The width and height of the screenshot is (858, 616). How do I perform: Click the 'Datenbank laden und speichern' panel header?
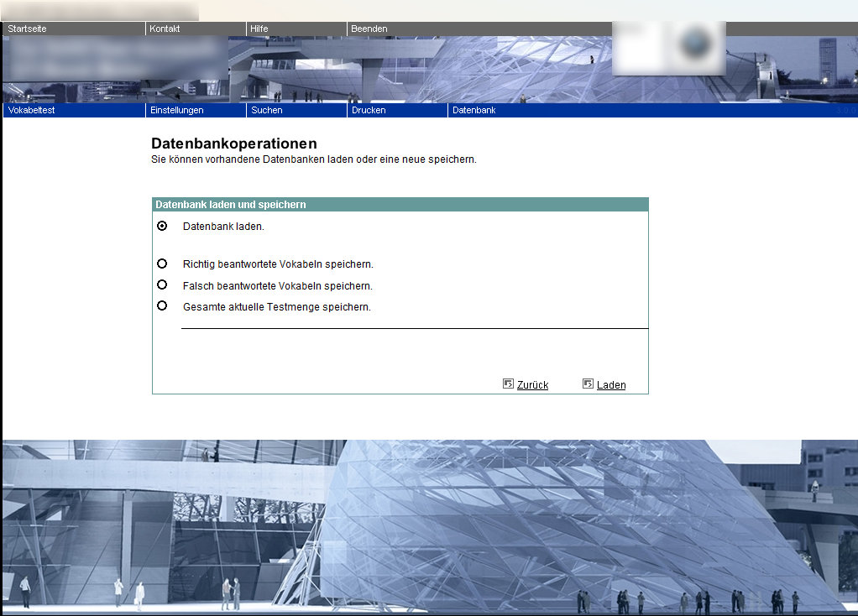(231, 205)
